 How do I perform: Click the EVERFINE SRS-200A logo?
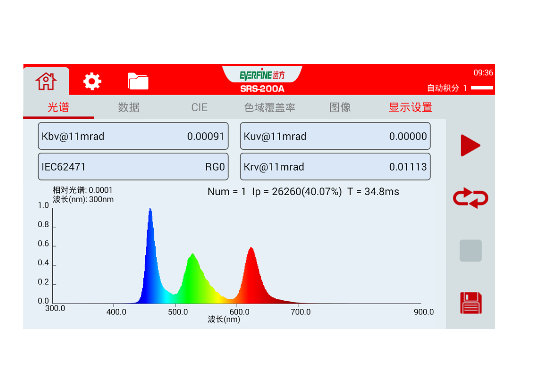click(262, 80)
